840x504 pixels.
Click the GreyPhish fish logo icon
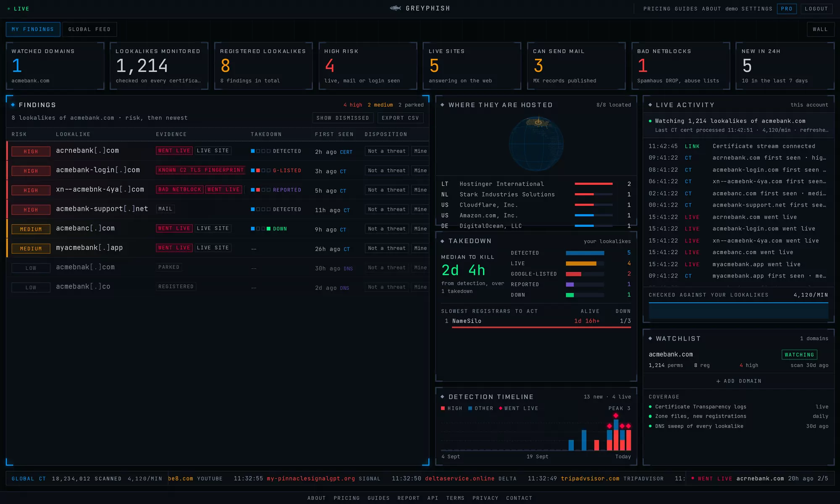point(395,8)
